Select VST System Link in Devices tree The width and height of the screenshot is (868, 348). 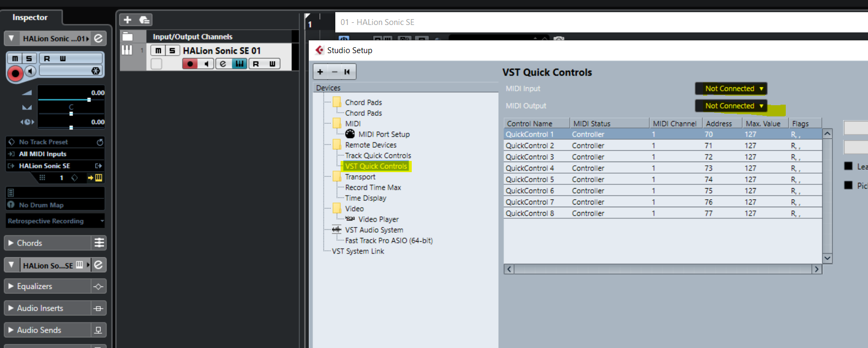358,251
